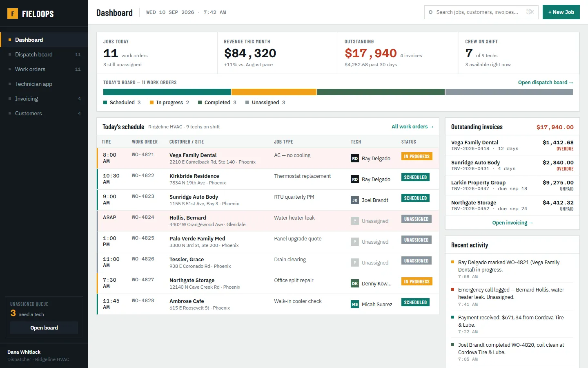The height and width of the screenshot is (368, 588).
Task: Follow the Open invoicing link
Action: (x=512, y=223)
